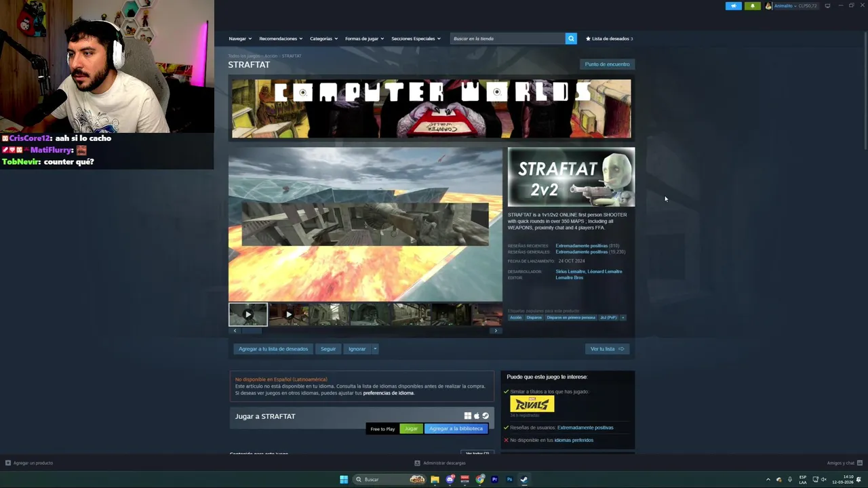Open the 'Punto de encuentro' hub

pyautogui.click(x=607, y=64)
